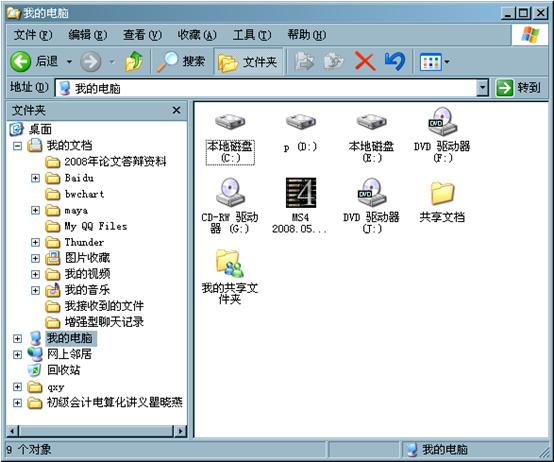
Task: Click the folder pane horizontal scrollbar right arrow
Action: coord(181,431)
